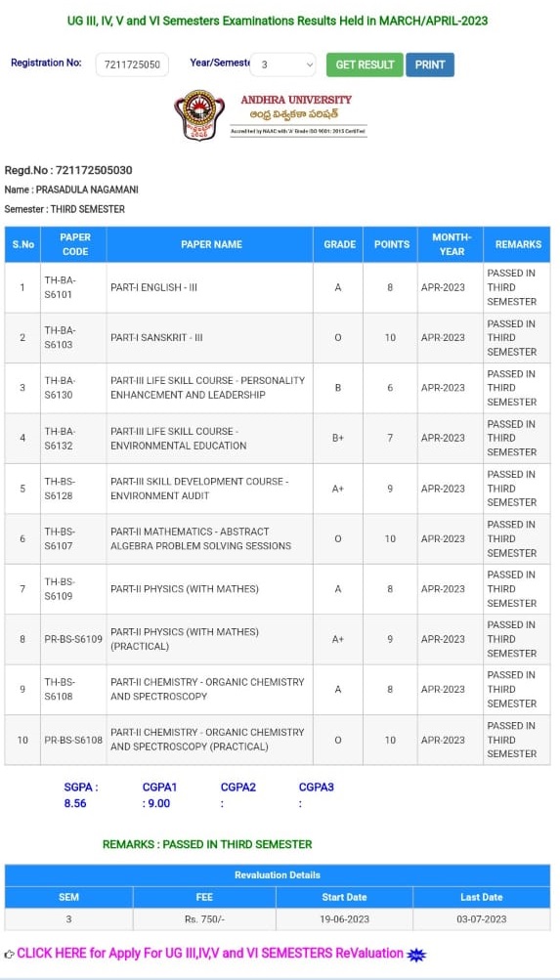Click grade B+ in Environmental Education row
Image resolution: width=560 pixels, height=980 pixels.
click(338, 438)
